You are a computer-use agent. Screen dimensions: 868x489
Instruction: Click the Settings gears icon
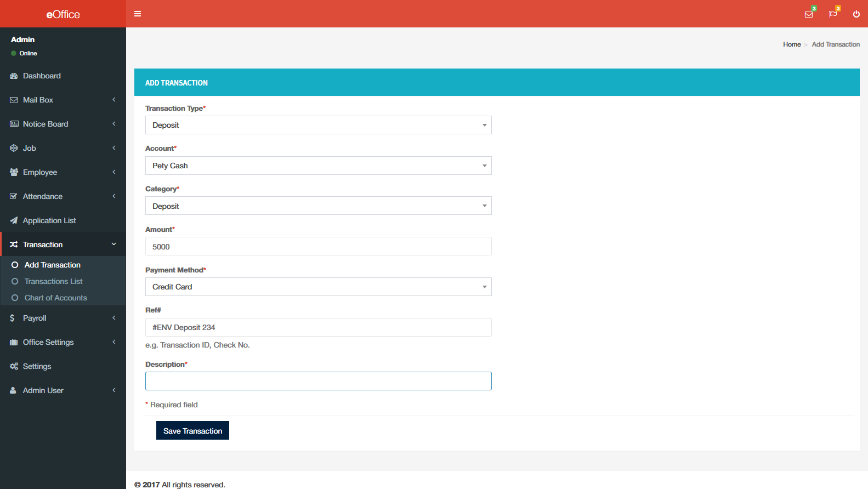[x=14, y=366]
